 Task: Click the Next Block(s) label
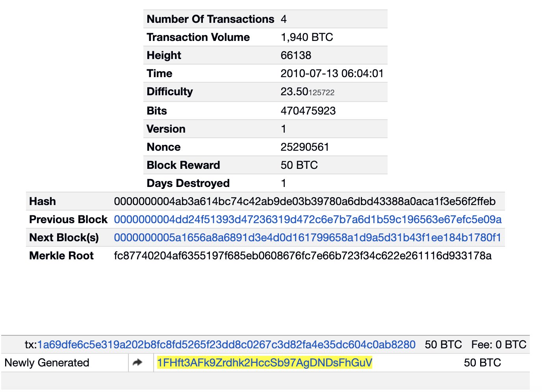click(64, 237)
